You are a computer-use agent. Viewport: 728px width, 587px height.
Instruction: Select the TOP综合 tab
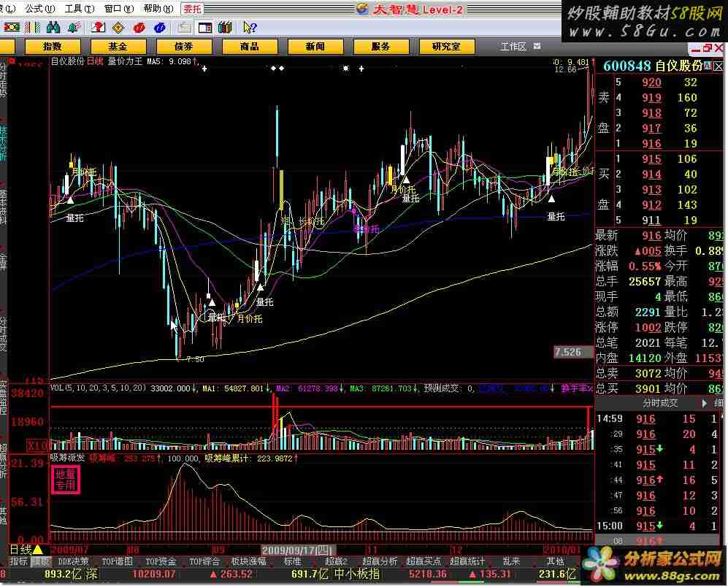tap(204, 561)
